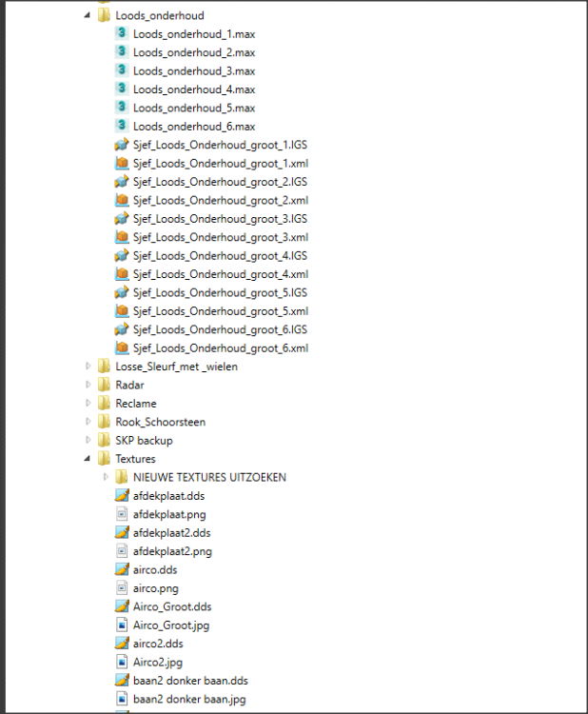Click the file icon beside Loods_onderhoud_4.max

(121, 89)
